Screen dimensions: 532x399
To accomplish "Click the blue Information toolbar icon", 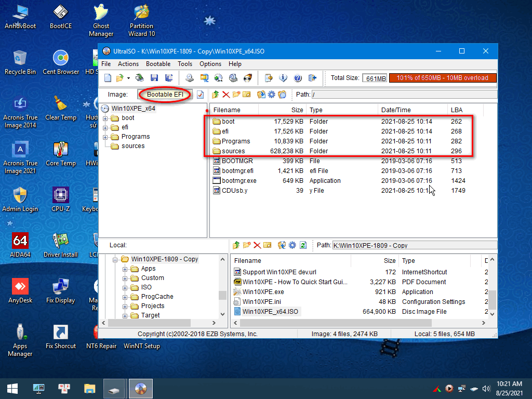I will click(283, 78).
